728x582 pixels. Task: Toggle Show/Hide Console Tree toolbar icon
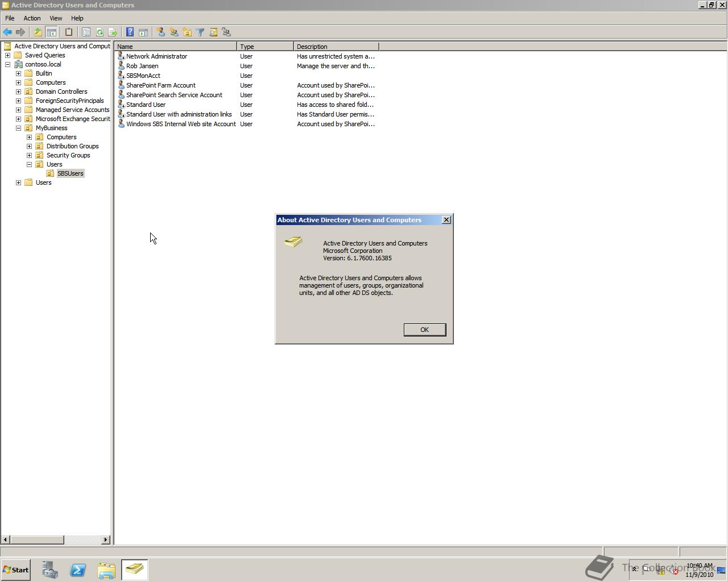pyautogui.click(x=51, y=32)
